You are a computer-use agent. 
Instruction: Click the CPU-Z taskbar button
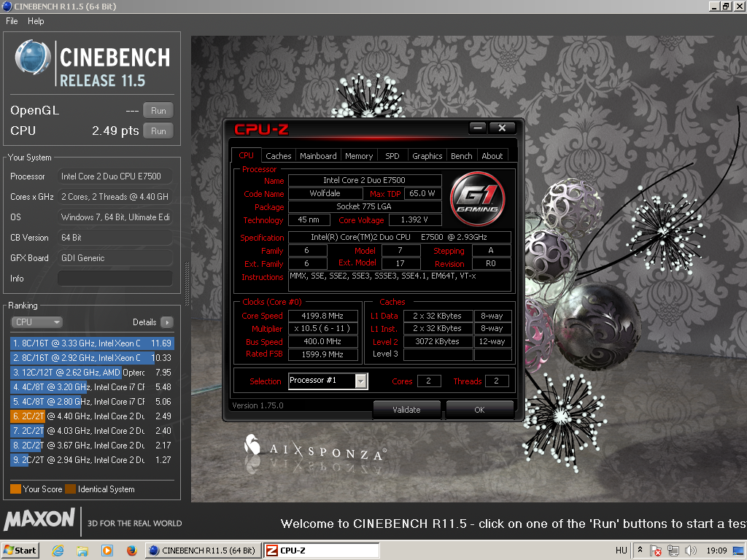pos(322,551)
